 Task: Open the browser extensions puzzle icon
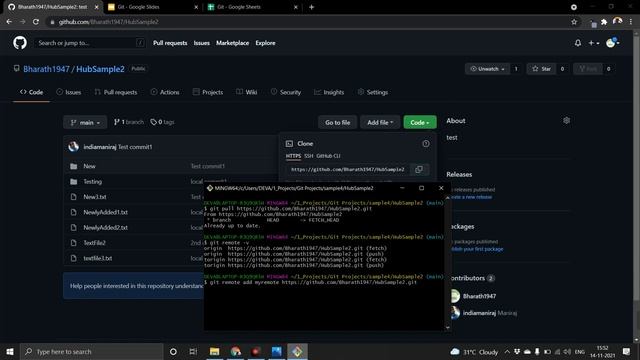click(604, 22)
